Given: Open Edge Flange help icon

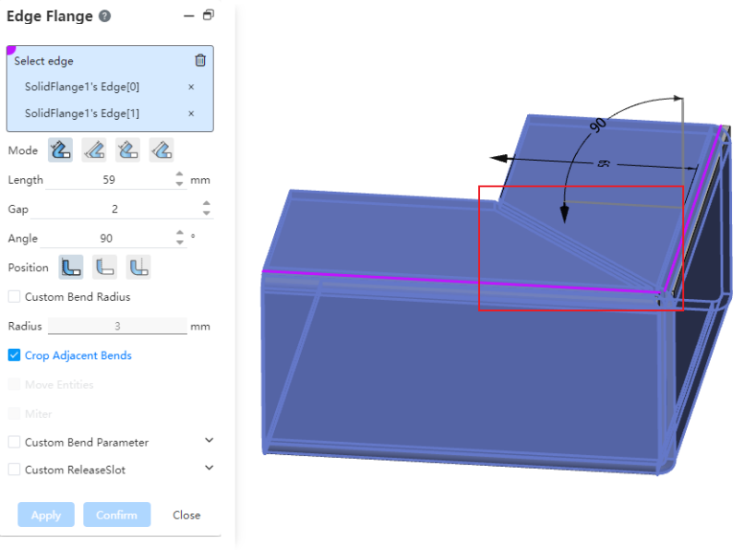Looking at the screenshot, I should pyautogui.click(x=105, y=17).
